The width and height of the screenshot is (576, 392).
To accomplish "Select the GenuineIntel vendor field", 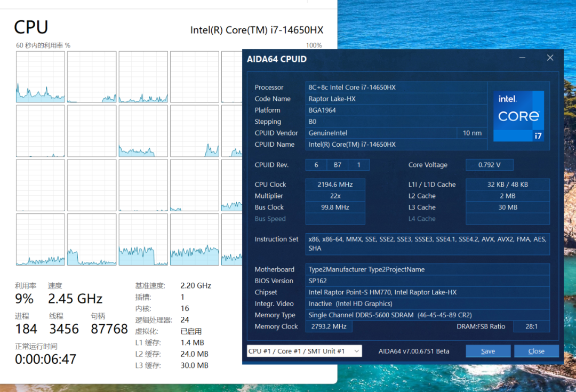I will pyautogui.click(x=381, y=133).
